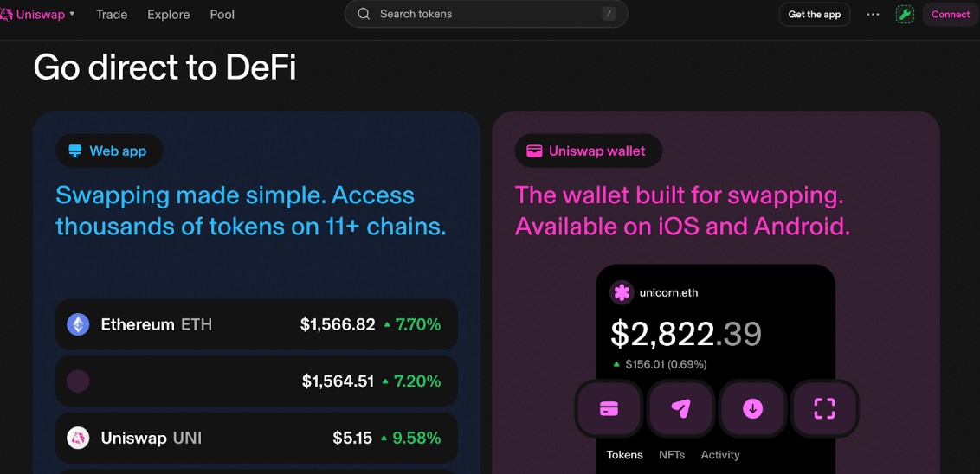Image resolution: width=980 pixels, height=474 pixels.
Task: Expand the Uniswap menu dropdown arrow
Action: (x=72, y=14)
